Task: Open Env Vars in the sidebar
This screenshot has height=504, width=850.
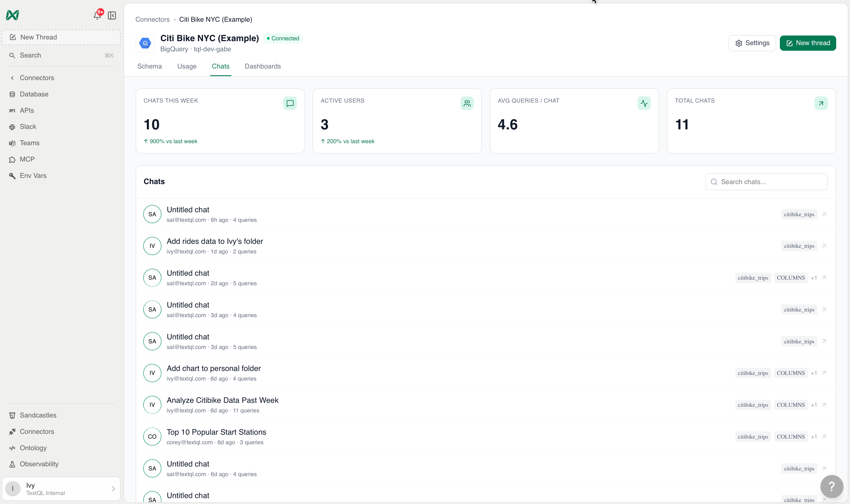Action: [x=61, y=176]
